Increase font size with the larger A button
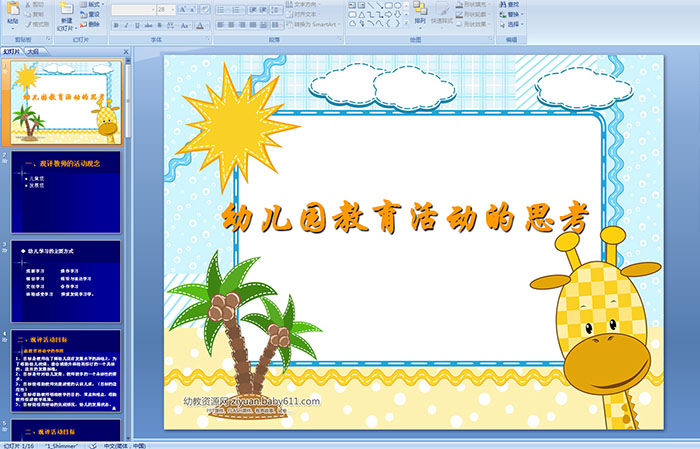The image size is (700, 449). [183, 10]
